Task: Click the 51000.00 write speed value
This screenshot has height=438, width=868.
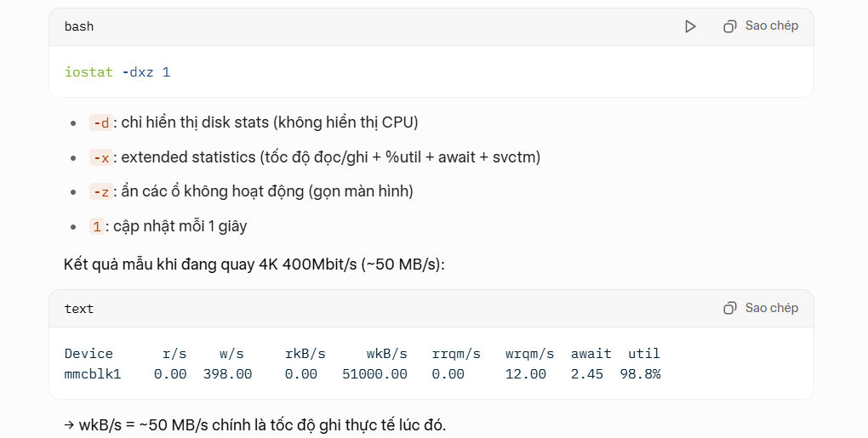Action: click(374, 374)
